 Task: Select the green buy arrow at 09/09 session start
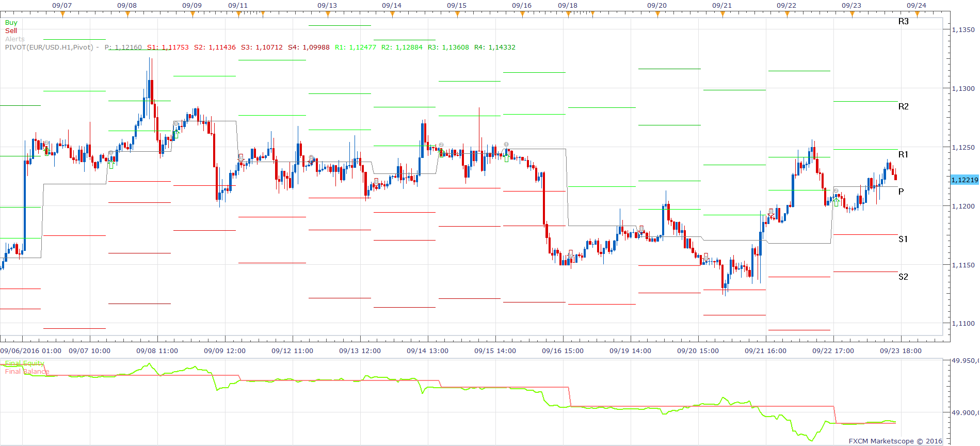click(x=176, y=134)
